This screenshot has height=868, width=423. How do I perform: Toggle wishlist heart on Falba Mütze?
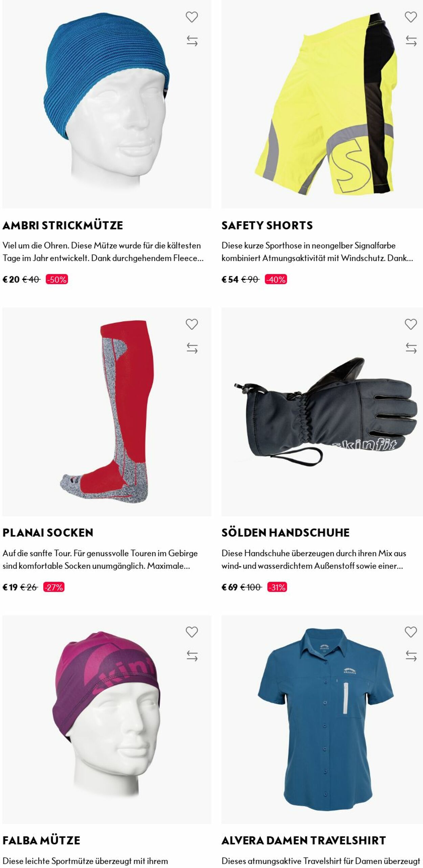(192, 632)
